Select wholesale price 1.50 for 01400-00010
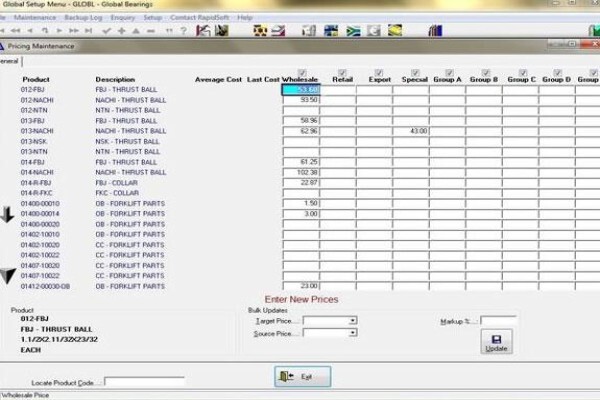This screenshot has width=600, height=400. [301, 203]
